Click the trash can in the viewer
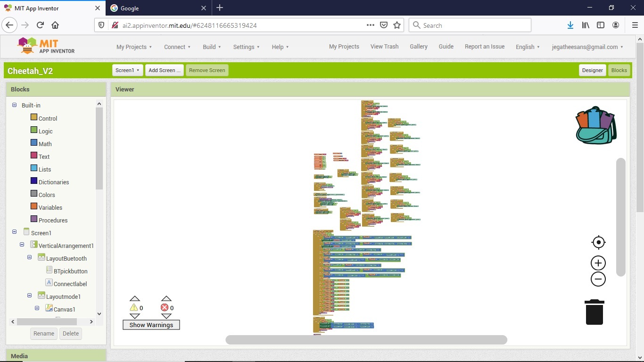 point(594,312)
